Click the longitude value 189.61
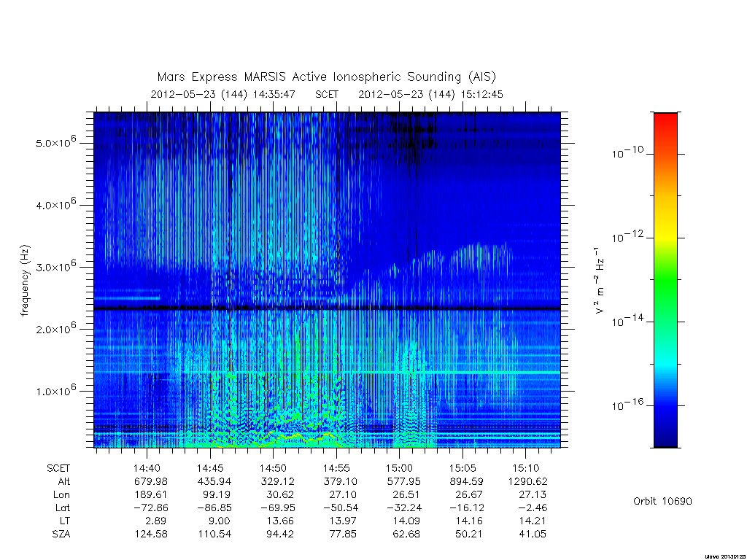747x560 pixels. (151, 495)
